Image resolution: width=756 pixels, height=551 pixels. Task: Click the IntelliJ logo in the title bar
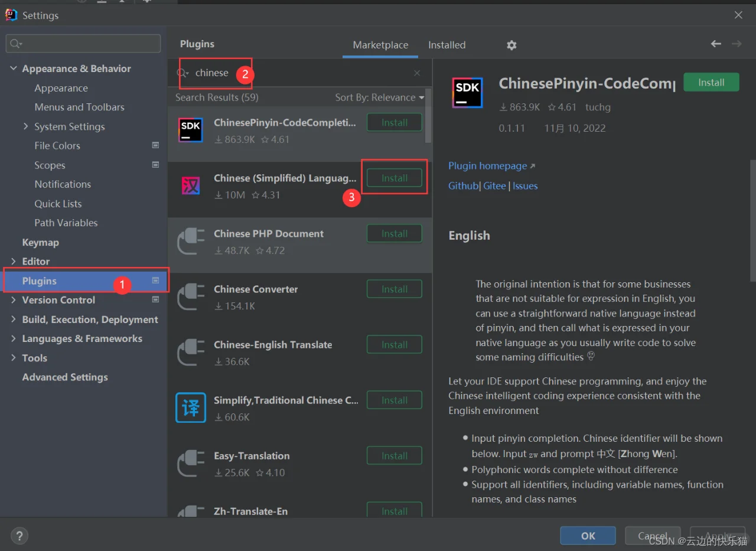11,15
